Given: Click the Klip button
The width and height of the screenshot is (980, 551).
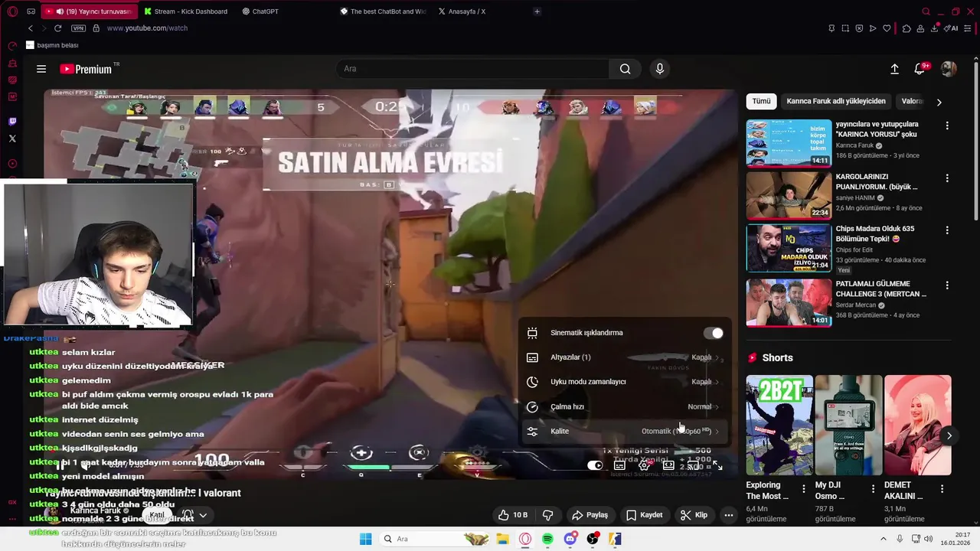Looking at the screenshot, I should point(694,515).
